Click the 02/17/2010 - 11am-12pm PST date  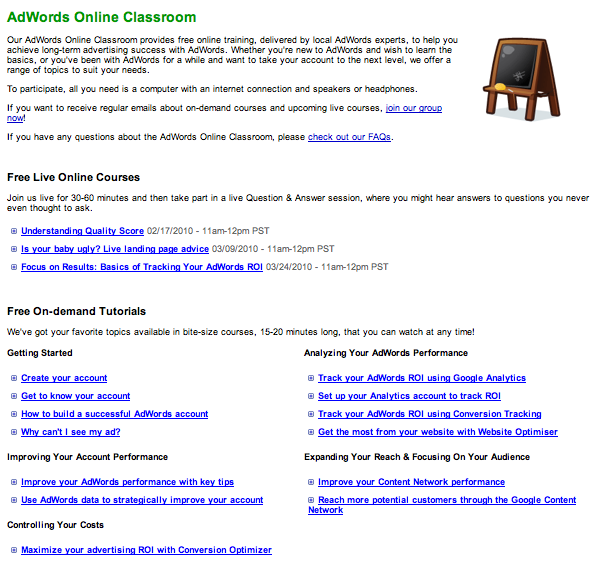[x=208, y=231]
